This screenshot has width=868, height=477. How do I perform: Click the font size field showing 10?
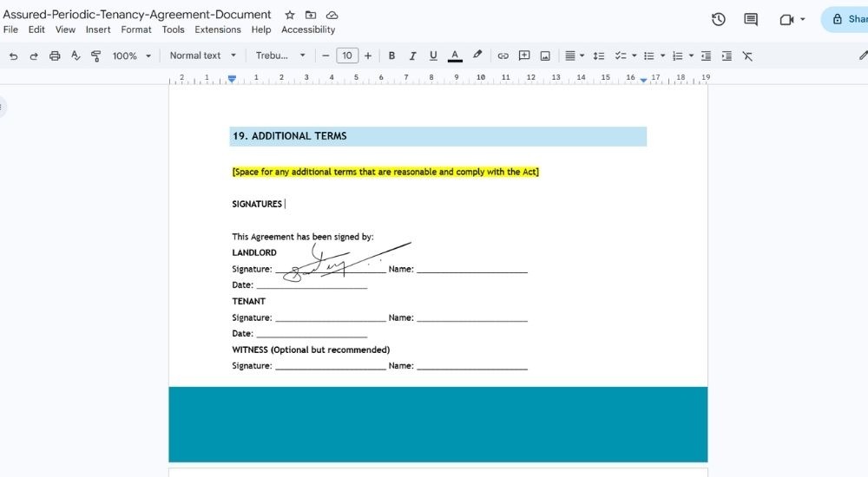347,56
